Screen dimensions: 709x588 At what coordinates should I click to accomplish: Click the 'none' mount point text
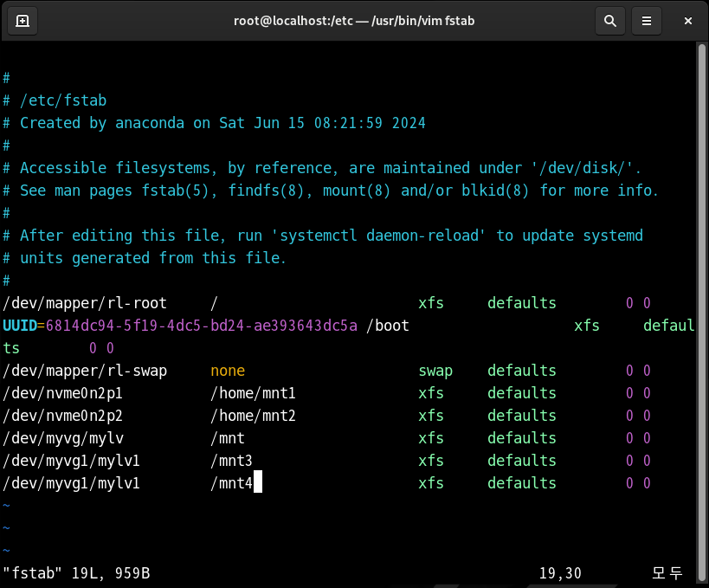(x=228, y=371)
